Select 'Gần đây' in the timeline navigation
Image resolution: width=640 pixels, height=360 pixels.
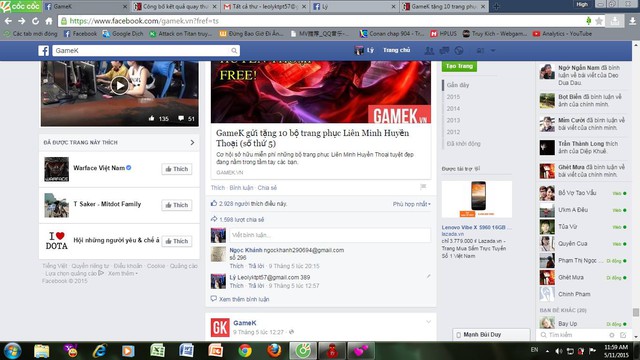[x=458, y=85]
